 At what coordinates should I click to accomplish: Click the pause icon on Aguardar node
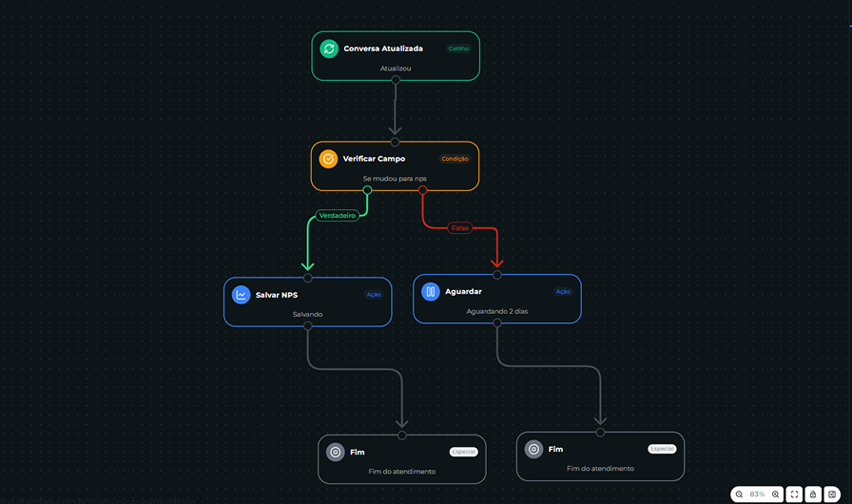[431, 292]
